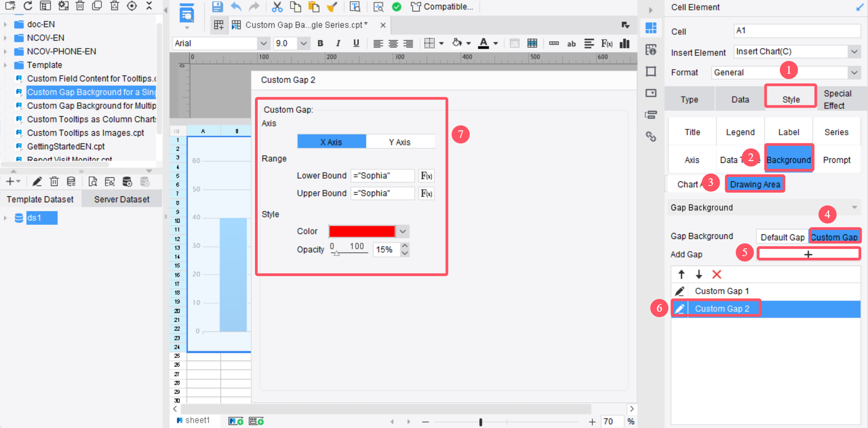The width and height of the screenshot is (868, 428).
Task: Select Y Axis for the custom gap
Action: 400,142
